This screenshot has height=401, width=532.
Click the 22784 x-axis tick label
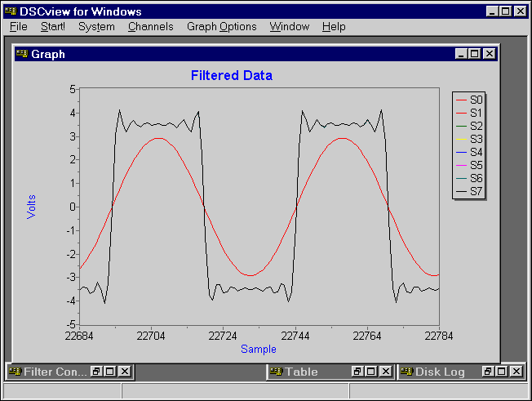click(x=439, y=336)
